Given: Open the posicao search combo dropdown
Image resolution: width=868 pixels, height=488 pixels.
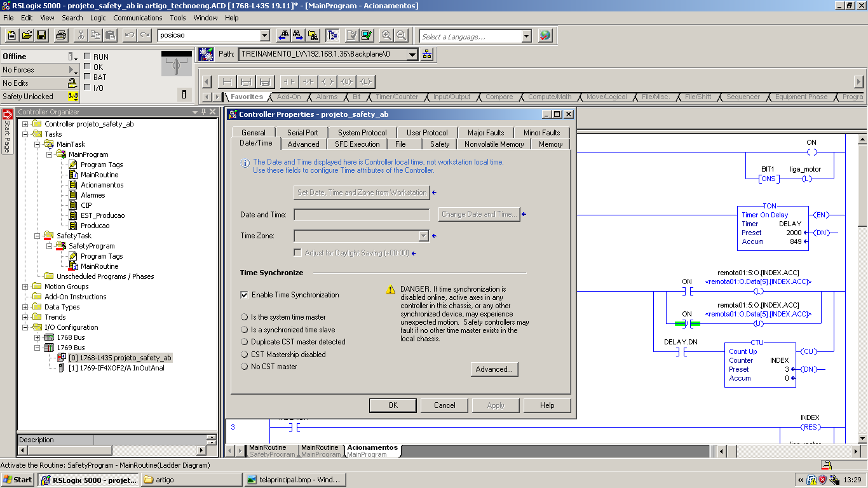Looking at the screenshot, I should click(x=265, y=36).
